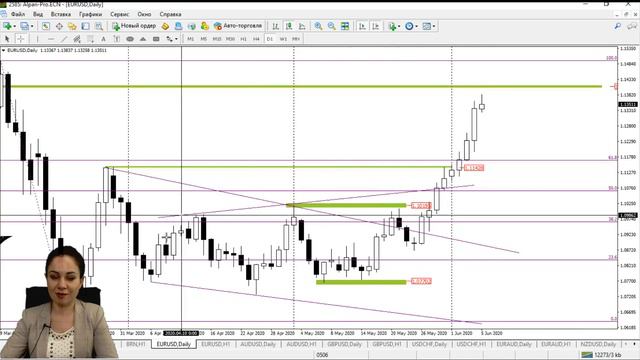Toggle the Авто-торговля button

pos(238,26)
